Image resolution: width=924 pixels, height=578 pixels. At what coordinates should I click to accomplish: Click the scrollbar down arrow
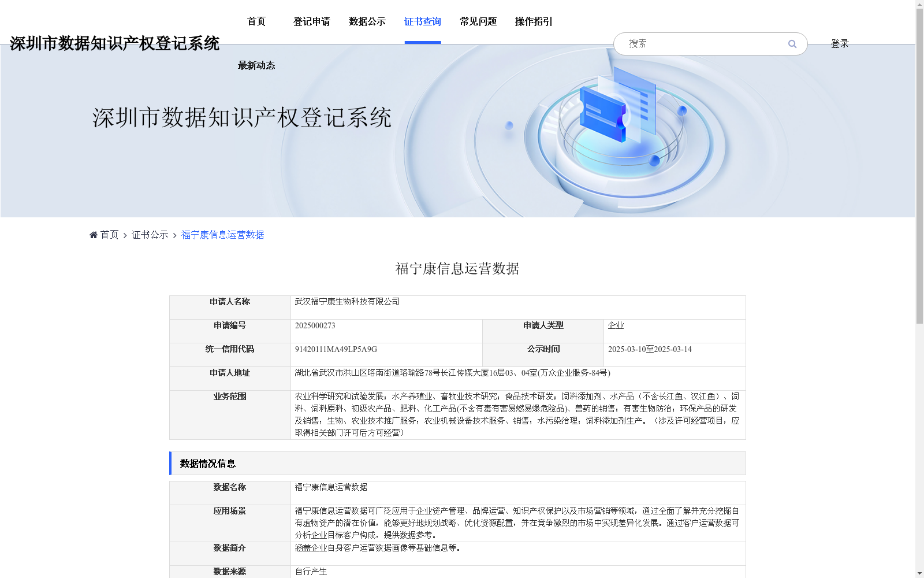[x=919, y=573]
